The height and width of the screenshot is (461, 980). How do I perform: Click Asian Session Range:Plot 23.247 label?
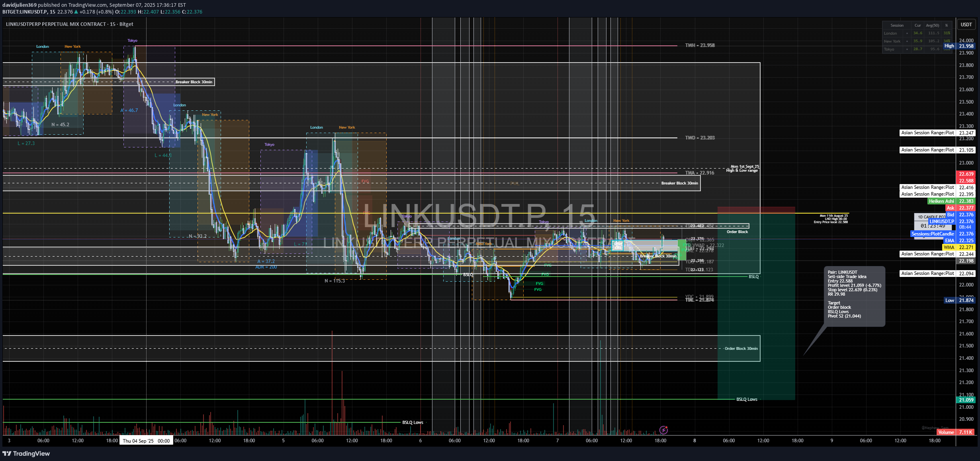(x=937, y=133)
